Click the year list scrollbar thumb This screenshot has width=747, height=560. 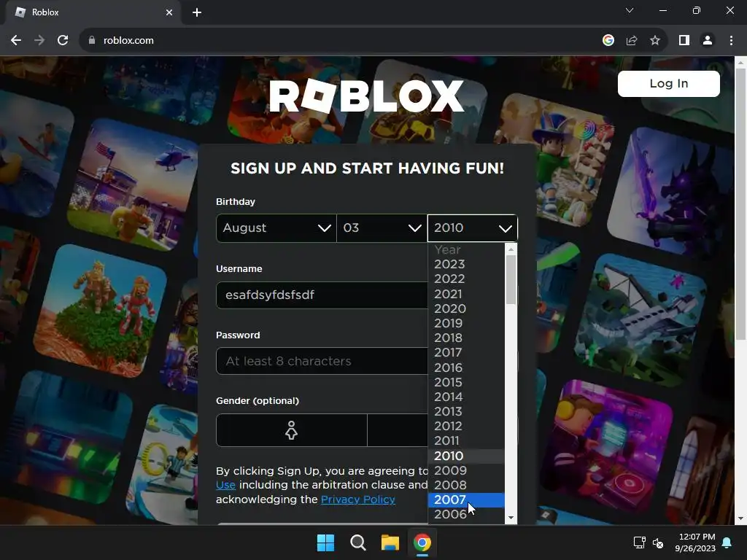(511, 279)
